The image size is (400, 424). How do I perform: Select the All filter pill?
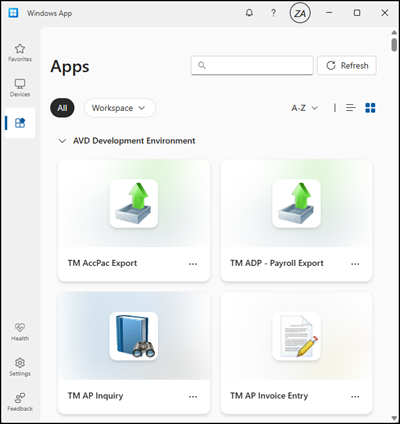[62, 108]
